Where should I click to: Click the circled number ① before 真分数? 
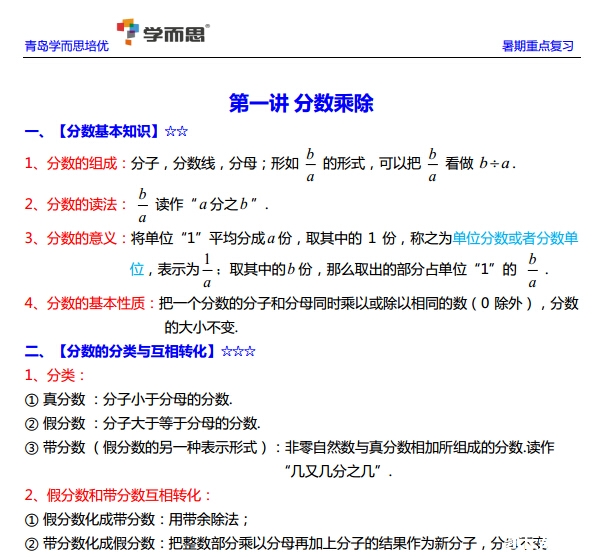[31, 399]
